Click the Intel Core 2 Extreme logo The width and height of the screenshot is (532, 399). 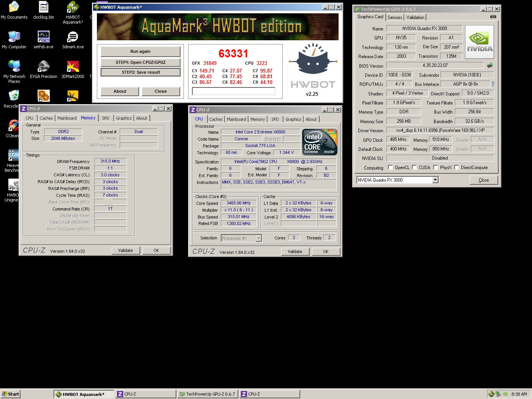coord(320,142)
